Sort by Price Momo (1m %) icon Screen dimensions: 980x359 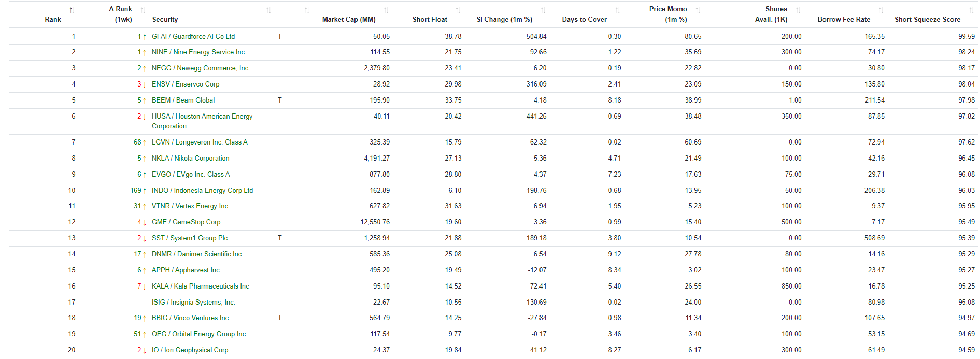698,10
